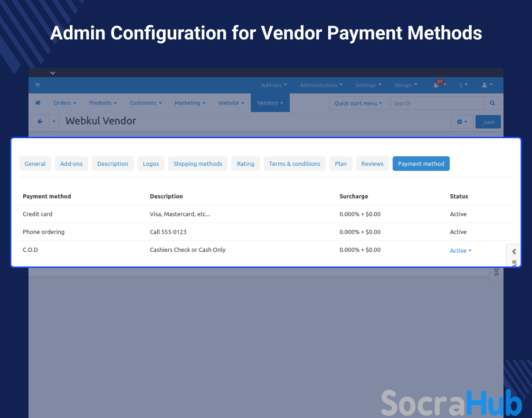Image resolution: width=532 pixels, height=418 pixels.
Task: Click the shopping cart icon
Action: [38, 85]
